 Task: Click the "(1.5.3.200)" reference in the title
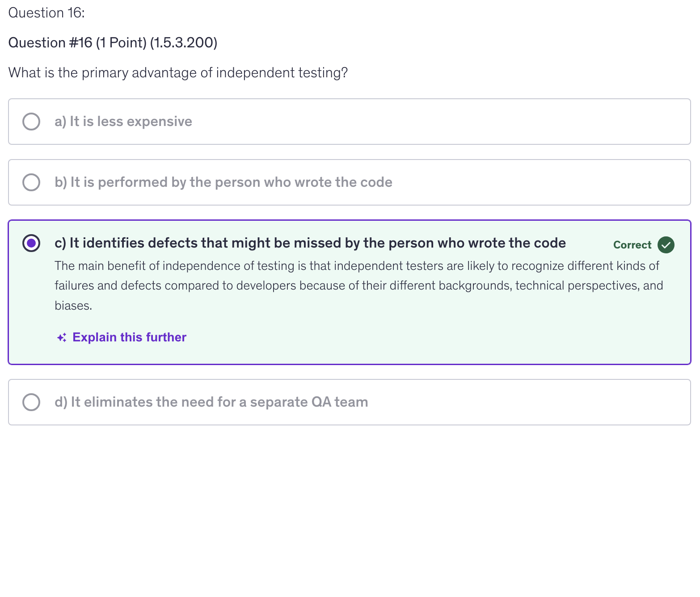[184, 43]
